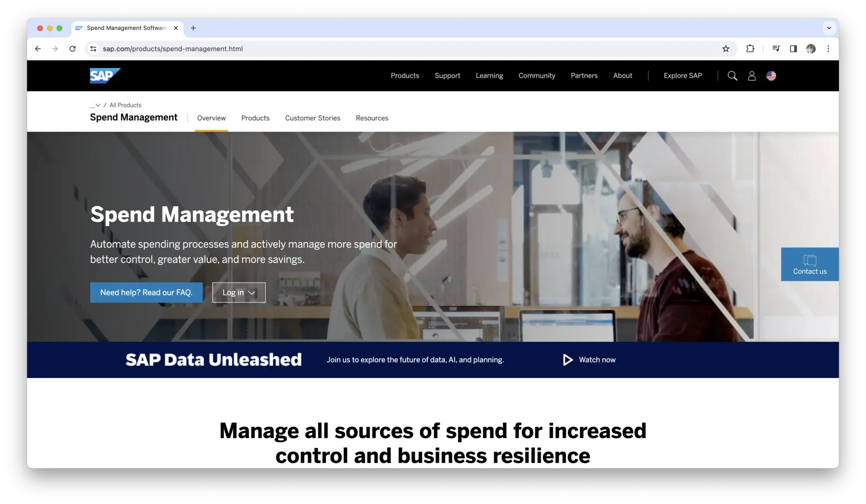
Task: Open the Learning menu
Action: (x=489, y=76)
